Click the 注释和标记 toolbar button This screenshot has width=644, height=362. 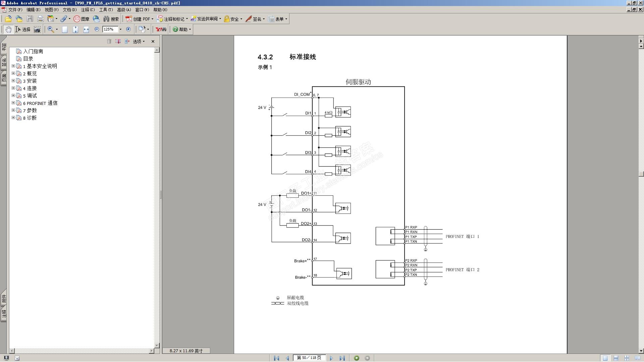(x=172, y=19)
